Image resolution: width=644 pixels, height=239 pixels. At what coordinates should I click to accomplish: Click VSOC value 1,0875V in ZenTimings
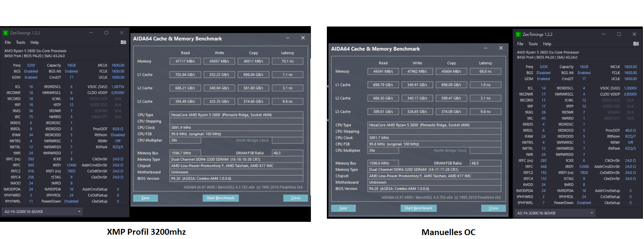point(118,87)
